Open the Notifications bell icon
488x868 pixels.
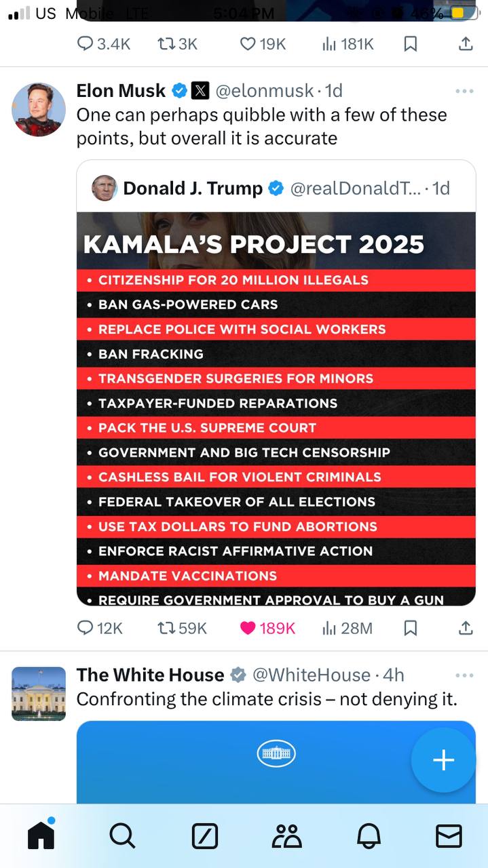(369, 836)
